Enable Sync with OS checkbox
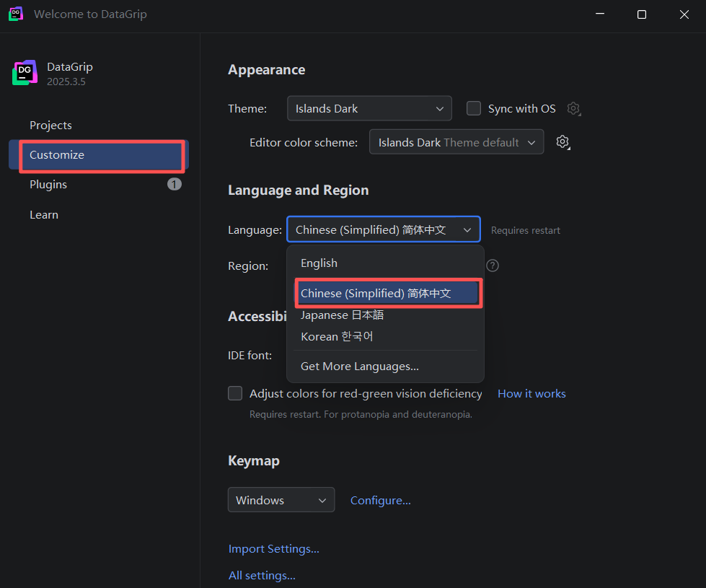The image size is (706, 588). [474, 109]
